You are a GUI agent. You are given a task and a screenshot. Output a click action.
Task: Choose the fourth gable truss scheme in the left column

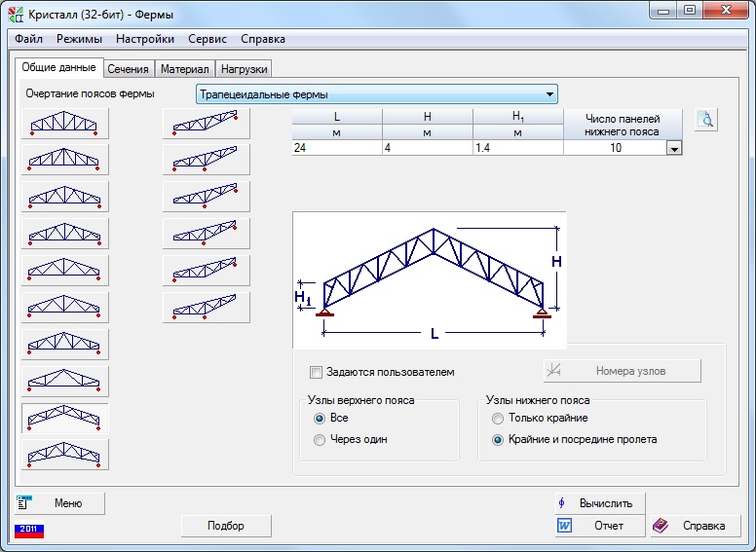(65, 234)
